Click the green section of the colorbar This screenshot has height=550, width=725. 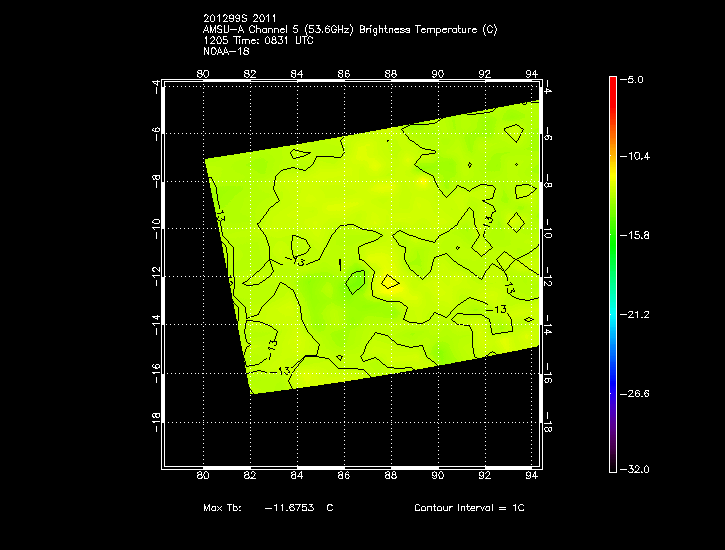(x=613, y=240)
